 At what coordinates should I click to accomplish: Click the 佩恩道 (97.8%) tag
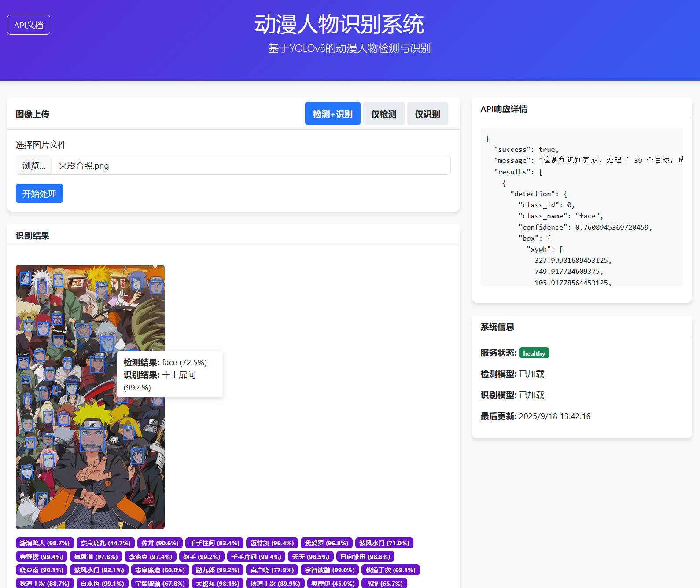pyautogui.click(x=96, y=557)
